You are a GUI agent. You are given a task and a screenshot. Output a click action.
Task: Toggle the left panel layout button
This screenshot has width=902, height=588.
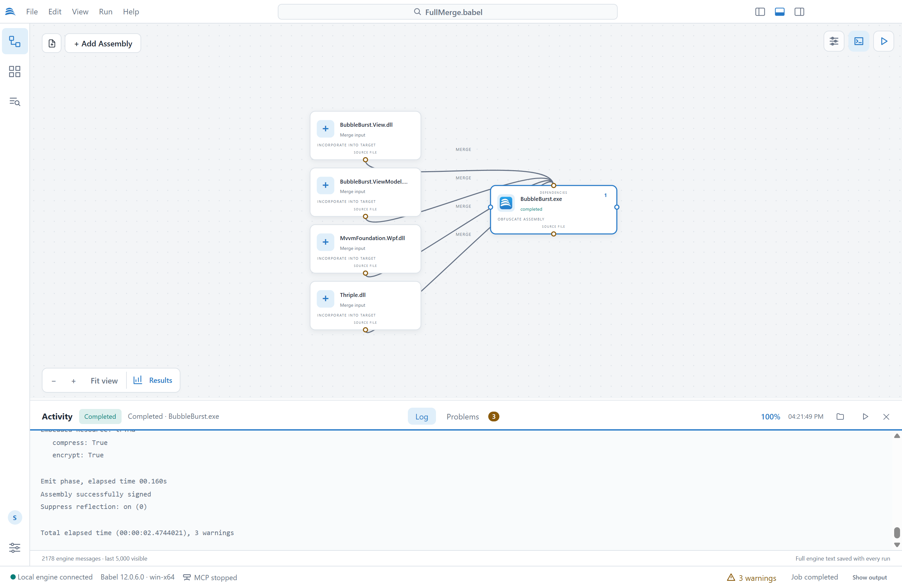760,12
